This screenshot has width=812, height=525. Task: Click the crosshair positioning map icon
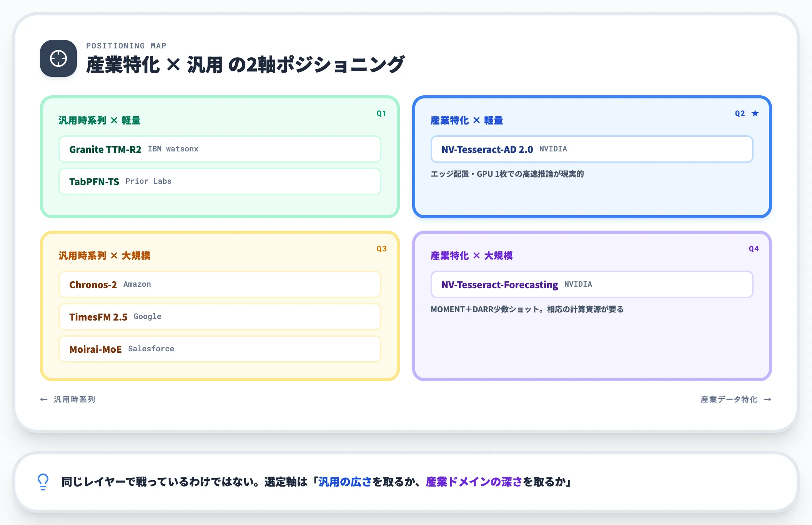point(58,58)
